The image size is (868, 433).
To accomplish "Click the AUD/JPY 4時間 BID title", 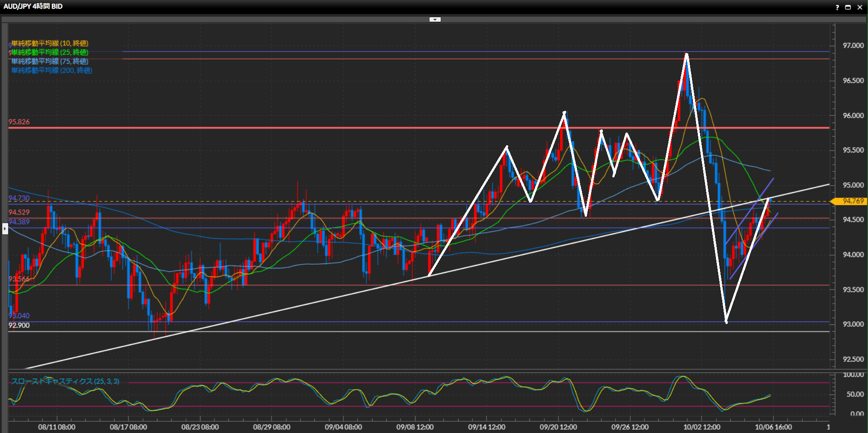I will 33,6.
